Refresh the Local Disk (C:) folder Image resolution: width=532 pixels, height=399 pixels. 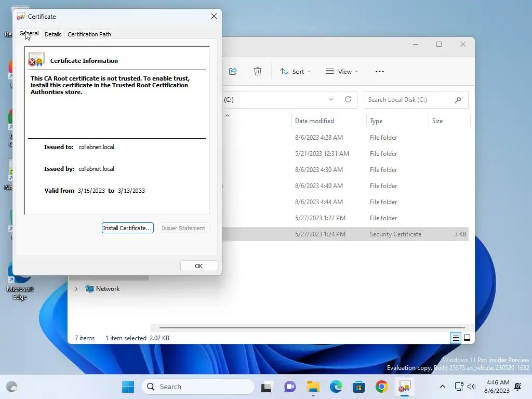click(x=348, y=99)
